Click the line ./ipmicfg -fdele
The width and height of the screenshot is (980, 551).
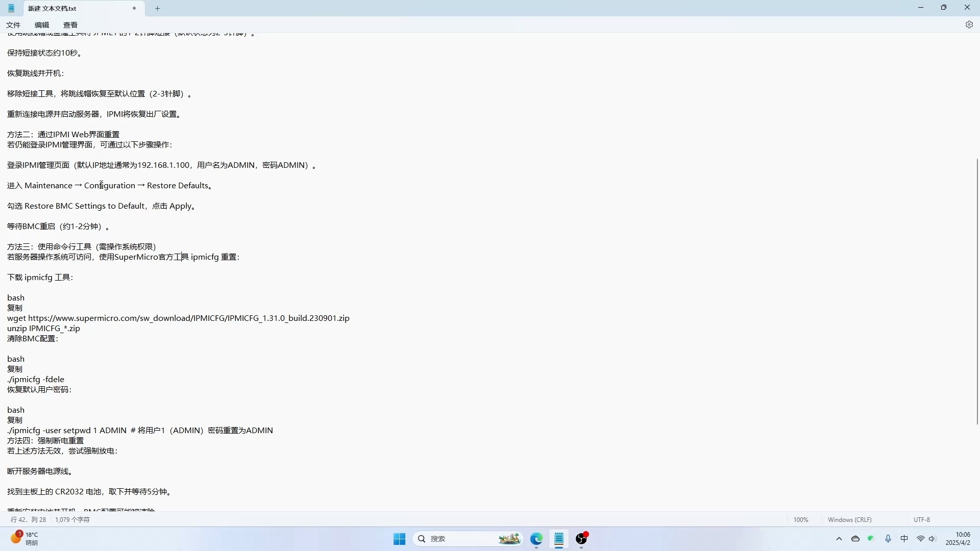click(36, 380)
